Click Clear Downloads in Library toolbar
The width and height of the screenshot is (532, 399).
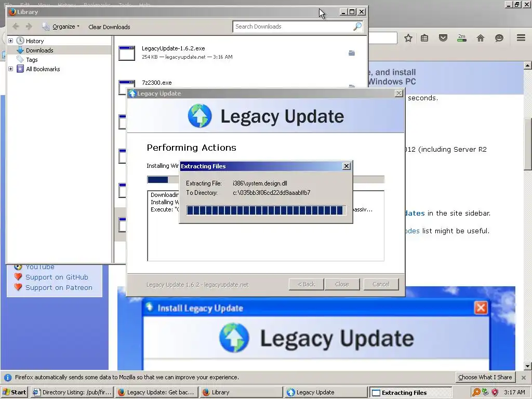pyautogui.click(x=109, y=27)
